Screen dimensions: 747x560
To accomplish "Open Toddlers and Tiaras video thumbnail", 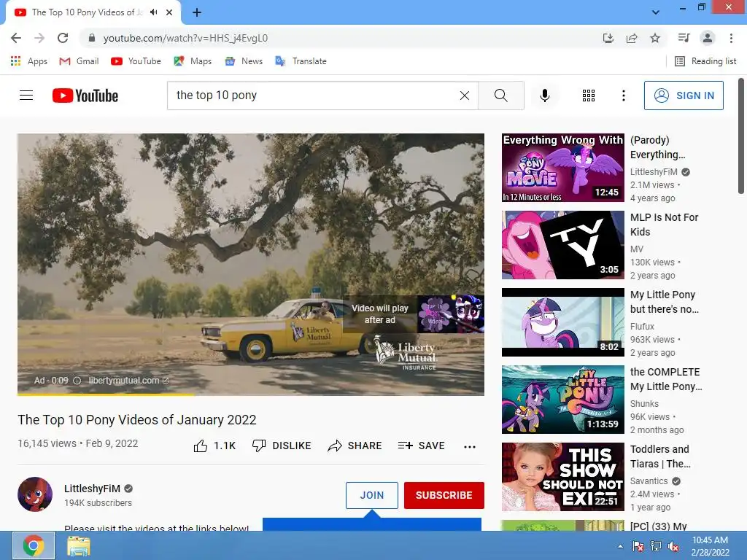I will [562, 477].
